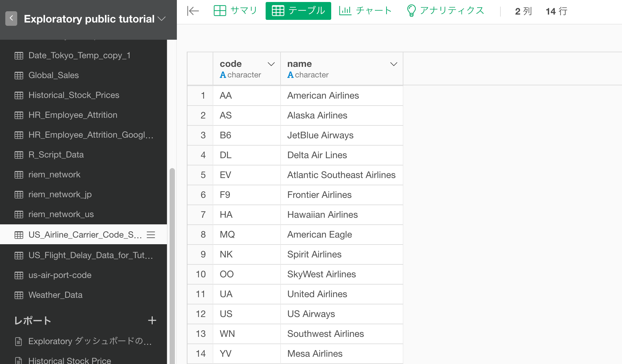Click the back arrow beside project title
This screenshot has height=364, width=622.
click(11, 19)
